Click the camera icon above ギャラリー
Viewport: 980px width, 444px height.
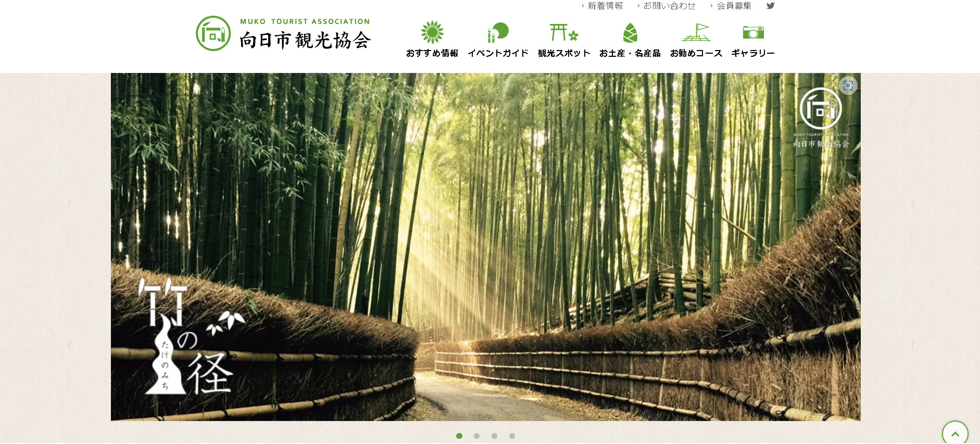pyautogui.click(x=753, y=32)
